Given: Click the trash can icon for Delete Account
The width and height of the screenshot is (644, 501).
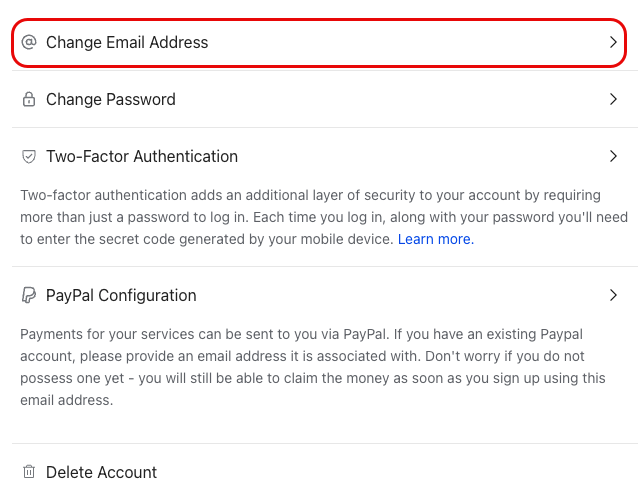Looking at the screenshot, I should coord(29,472).
